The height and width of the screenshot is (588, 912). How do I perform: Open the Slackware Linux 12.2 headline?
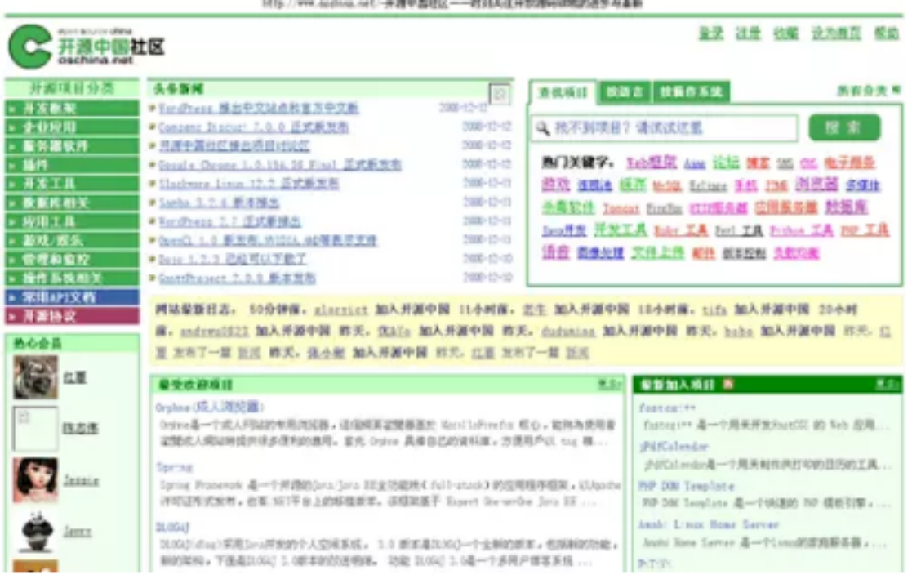(x=248, y=184)
